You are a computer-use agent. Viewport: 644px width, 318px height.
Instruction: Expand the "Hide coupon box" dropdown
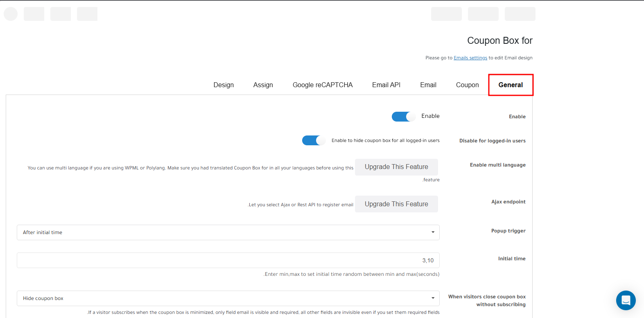point(228,298)
